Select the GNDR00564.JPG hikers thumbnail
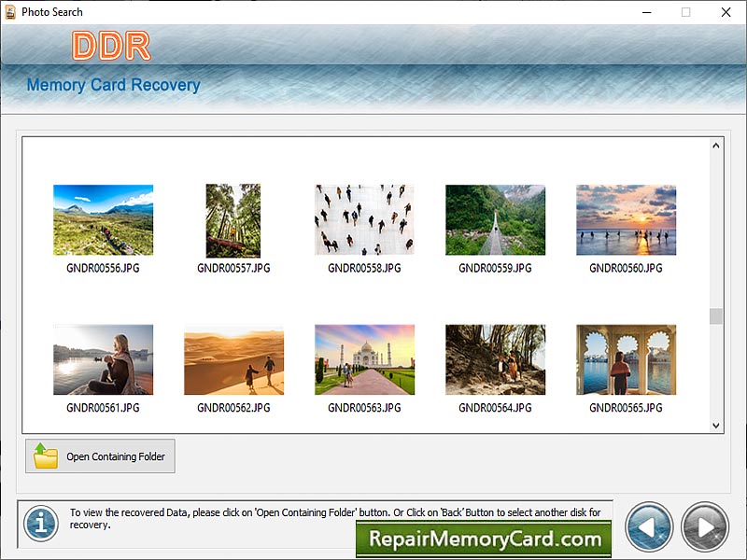 tap(496, 359)
